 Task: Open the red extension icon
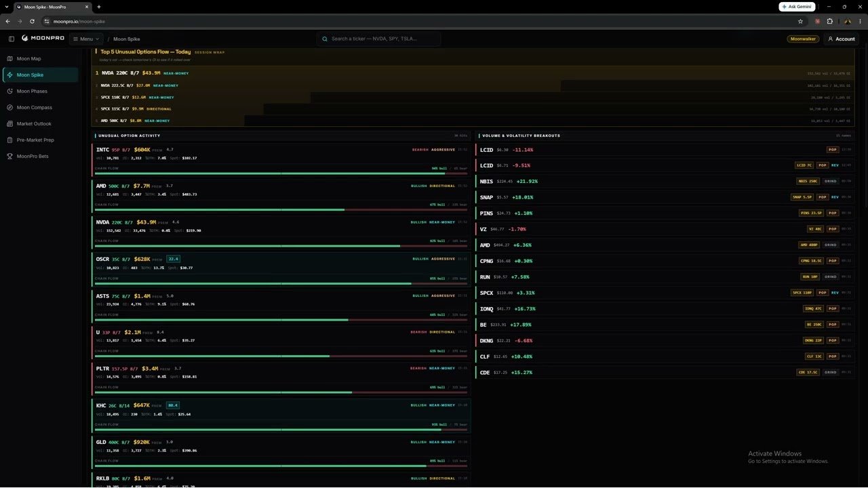pos(817,21)
